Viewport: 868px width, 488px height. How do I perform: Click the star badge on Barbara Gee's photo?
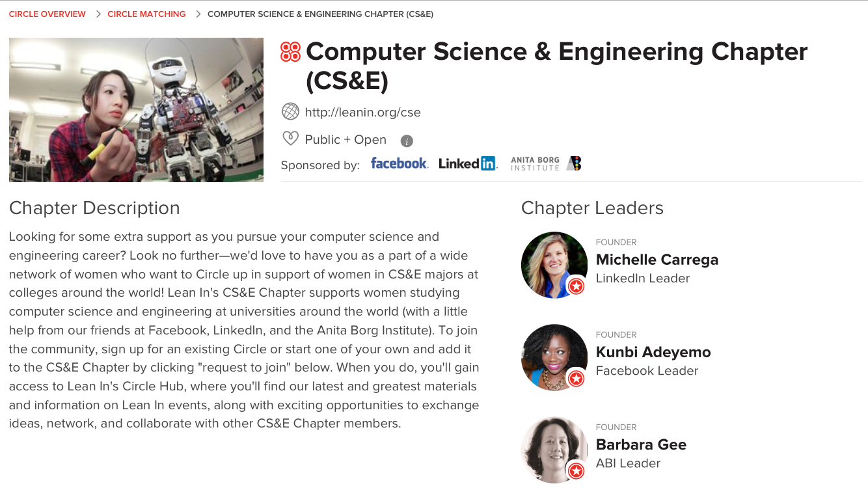(x=576, y=471)
